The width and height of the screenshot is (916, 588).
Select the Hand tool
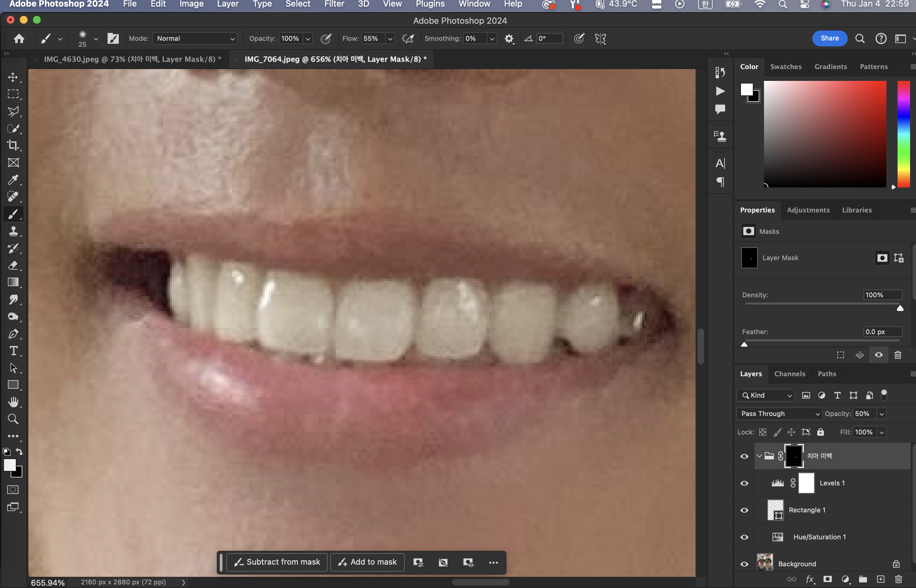click(13, 402)
